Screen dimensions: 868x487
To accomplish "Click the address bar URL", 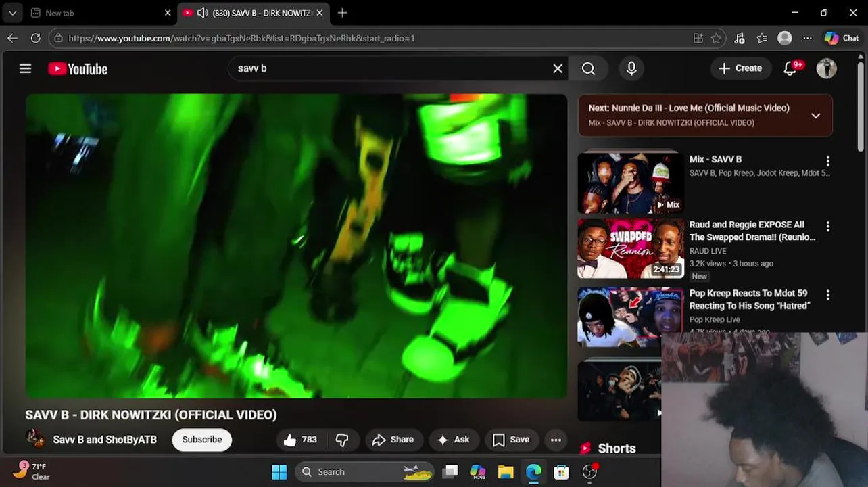I will coord(241,38).
